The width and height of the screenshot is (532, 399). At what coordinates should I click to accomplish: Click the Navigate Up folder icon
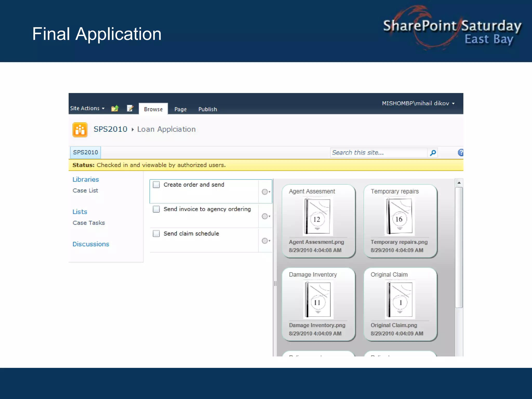[115, 108]
